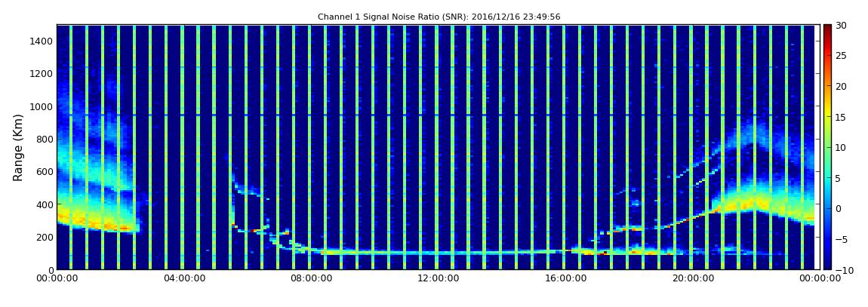Click the colorbar label 10
Screen dimensions: 868x307
[x=841, y=148]
